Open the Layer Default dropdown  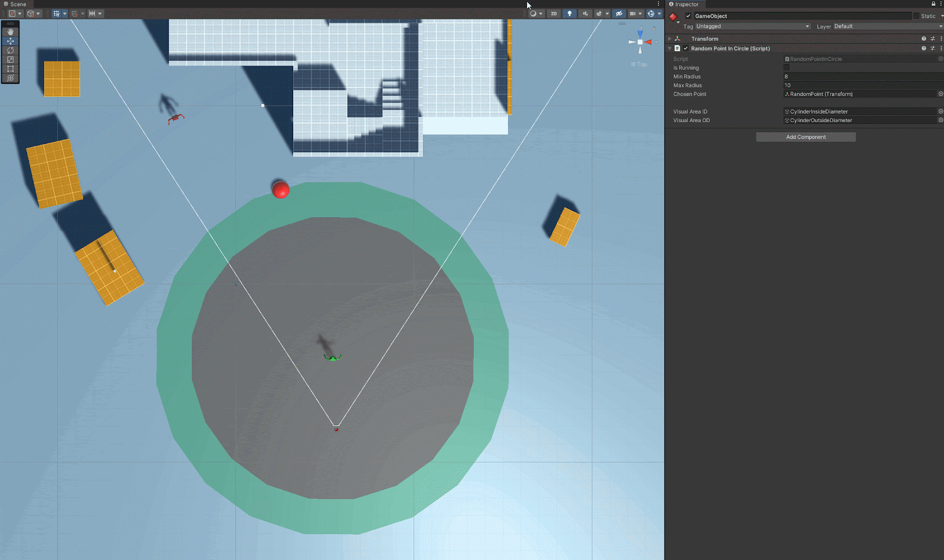tap(887, 26)
